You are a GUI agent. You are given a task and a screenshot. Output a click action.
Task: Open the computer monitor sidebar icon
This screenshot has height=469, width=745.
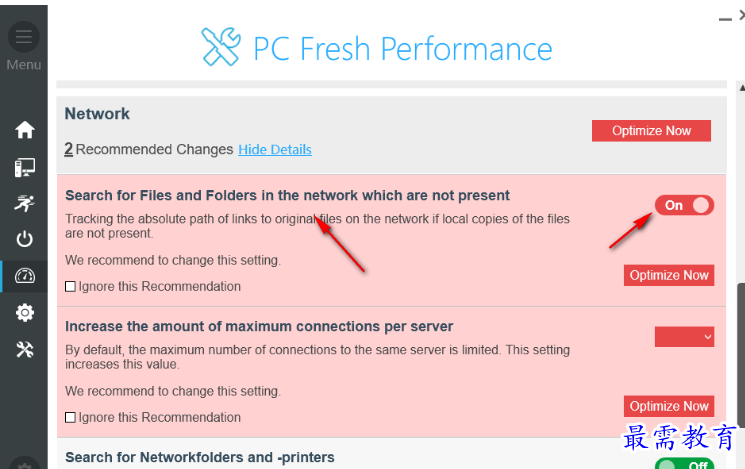[x=25, y=167]
